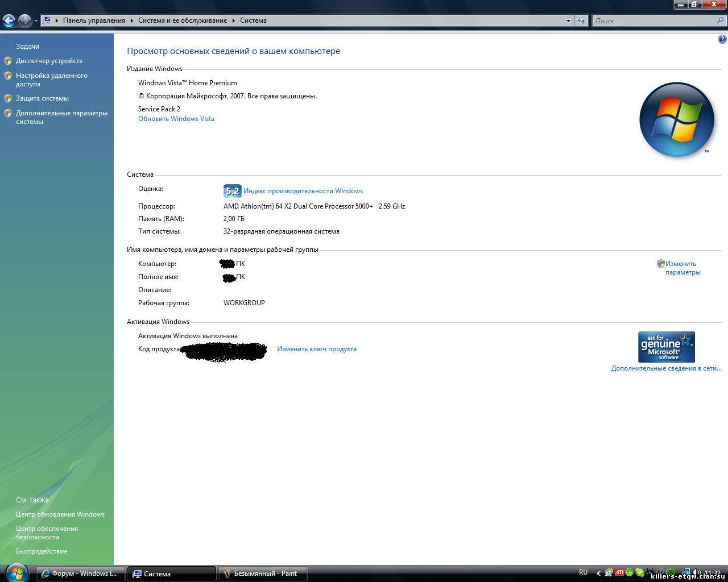Open Дополнительные параметры системы link

(61, 117)
